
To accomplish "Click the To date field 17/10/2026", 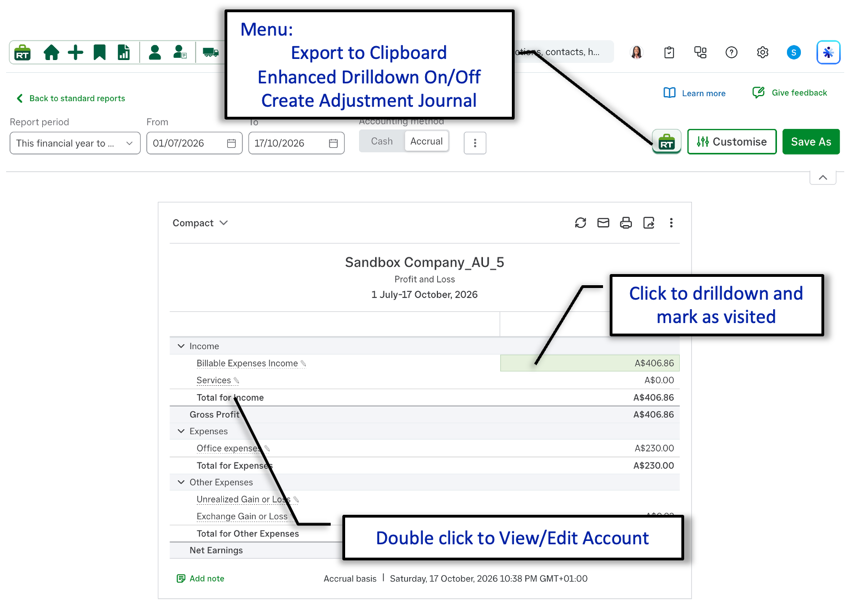I will tap(296, 143).
